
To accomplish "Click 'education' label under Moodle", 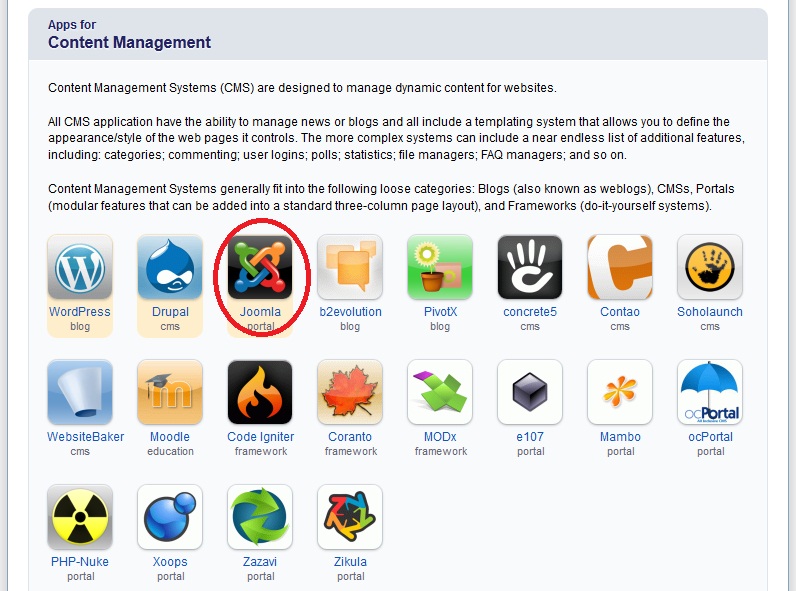I will click(x=171, y=451).
